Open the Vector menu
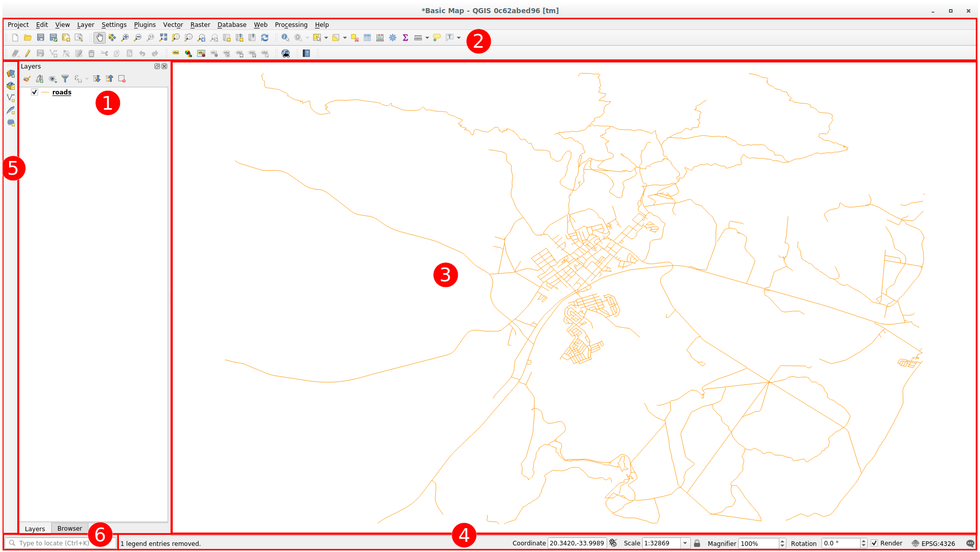980x552 pixels. (173, 24)
